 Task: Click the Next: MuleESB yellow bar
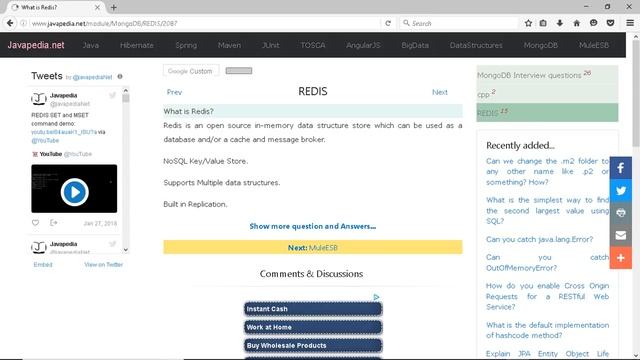pos(313,247)
